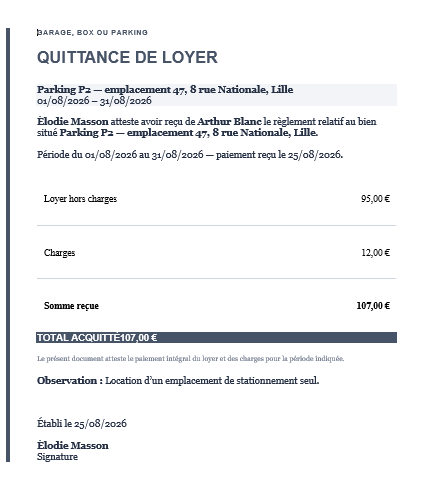The image size is (440, 479).
Task: Click the 12,00 € charges amount
Action: click(376, 253)
